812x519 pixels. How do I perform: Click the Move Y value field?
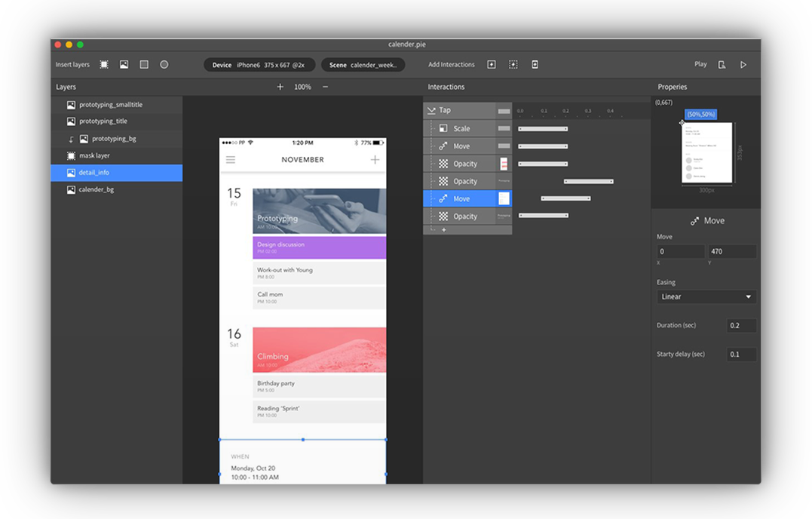click(732, 251)
